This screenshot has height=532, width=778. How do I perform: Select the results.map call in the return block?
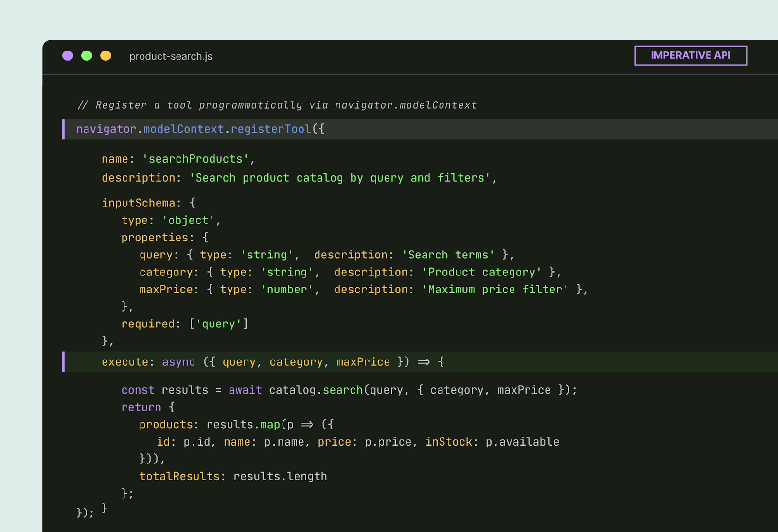click(243, 424)
